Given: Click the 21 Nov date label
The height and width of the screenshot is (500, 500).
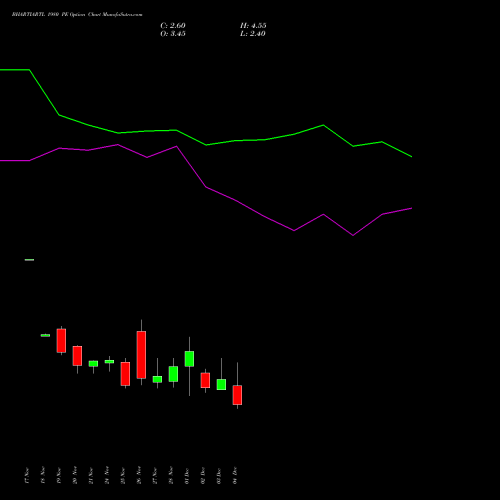Looking at the screenshot, I should pos(91,476).
